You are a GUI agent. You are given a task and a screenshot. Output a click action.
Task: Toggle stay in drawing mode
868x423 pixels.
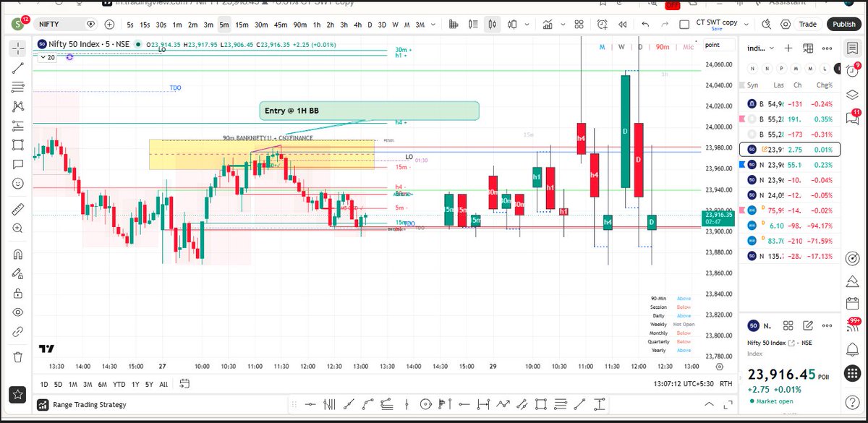(18, 274)
